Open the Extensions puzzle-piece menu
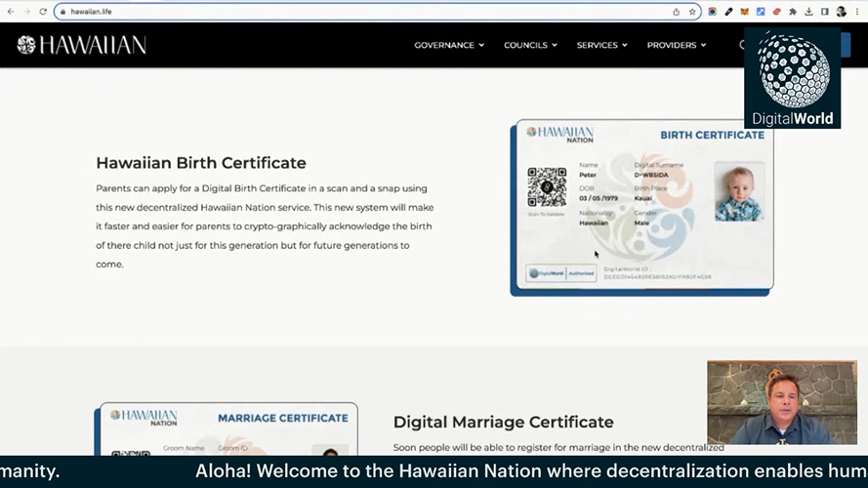This screenshot has height=488, width=868. [x=792, y=12]
